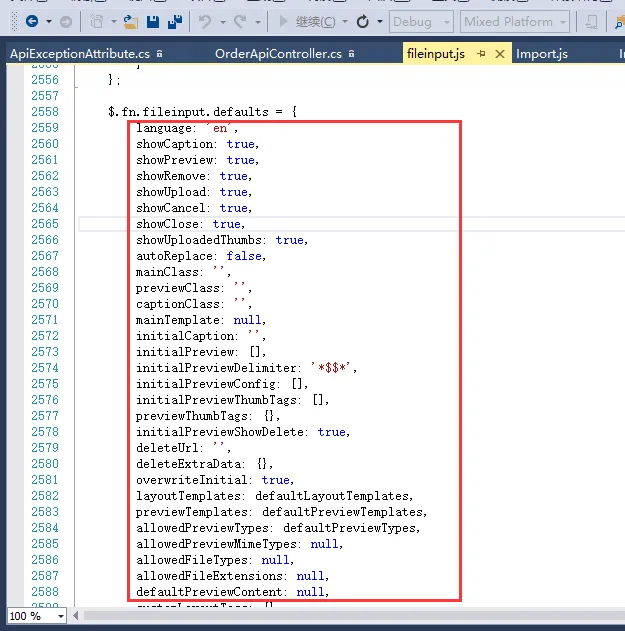
Task: Click the Redo icon
Action: click(241, 21)
